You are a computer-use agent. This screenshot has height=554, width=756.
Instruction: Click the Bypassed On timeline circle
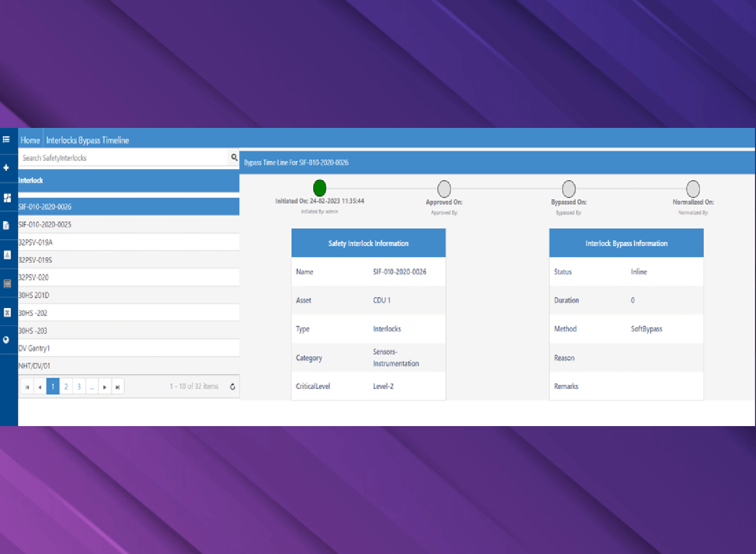click(569, 189)
